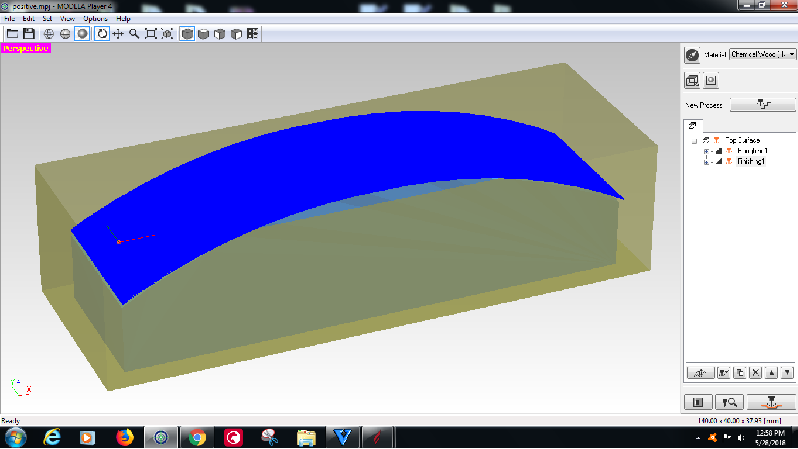Show hidden tray icons arrow
The image size is (798, 449).
(x=698, y=438)
